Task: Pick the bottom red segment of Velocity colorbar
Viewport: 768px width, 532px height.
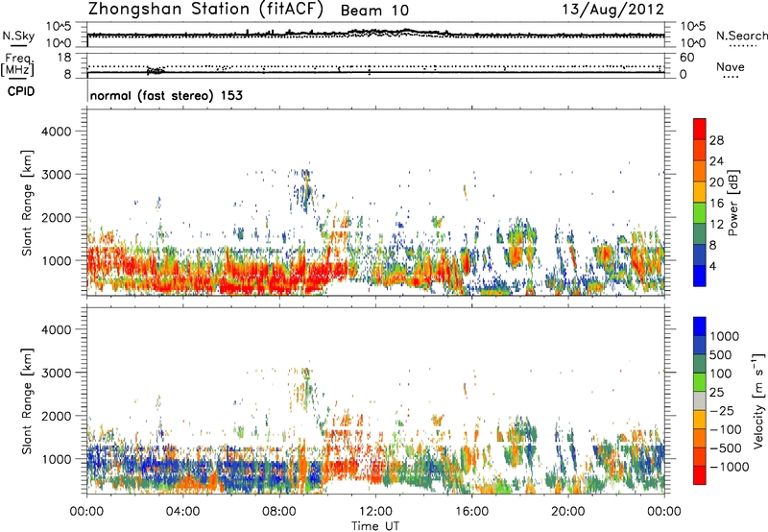Action: (700, 475)
